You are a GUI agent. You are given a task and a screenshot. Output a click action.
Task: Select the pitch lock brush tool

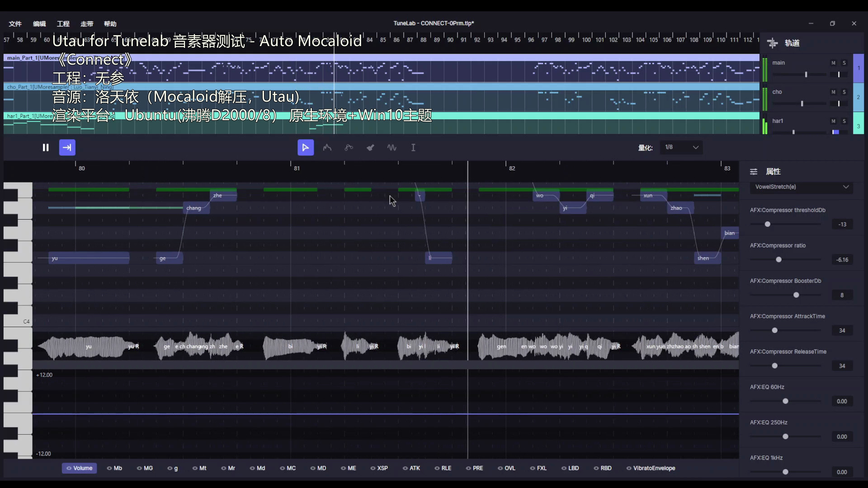[x=370, y=147]
